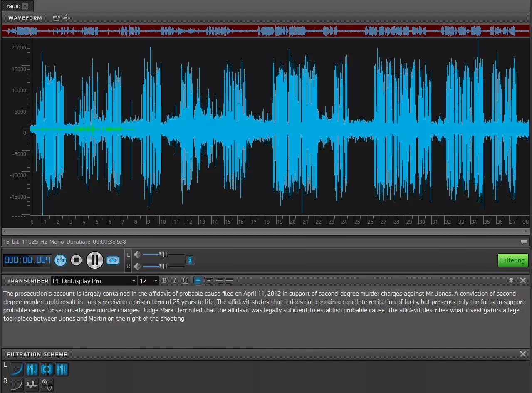
Task: Click in the transcript text area
Action: [265, 317]
